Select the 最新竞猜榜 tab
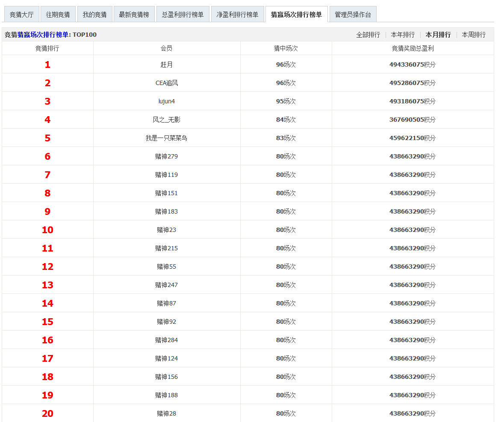The width and height of the screenshot is (504, 422). pos(134,15)
